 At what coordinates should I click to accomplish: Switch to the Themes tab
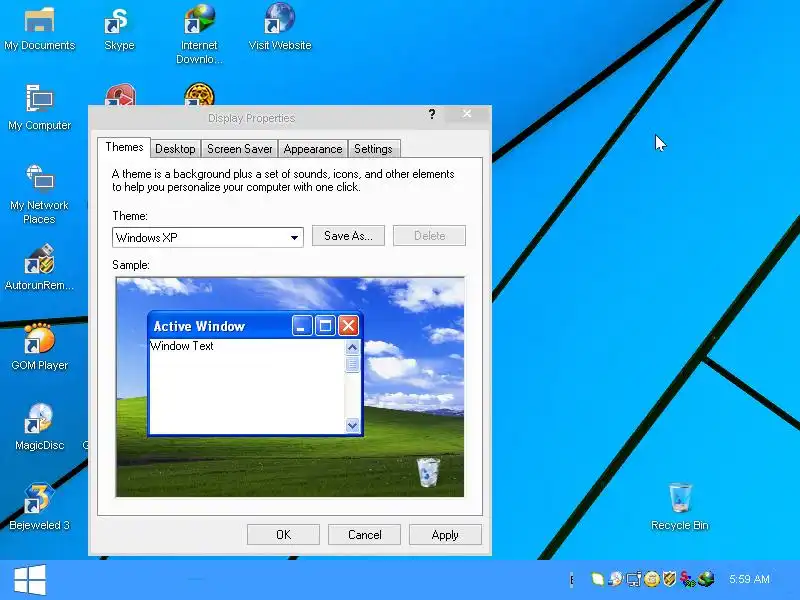pyautogui.click(x=124, y=147)
